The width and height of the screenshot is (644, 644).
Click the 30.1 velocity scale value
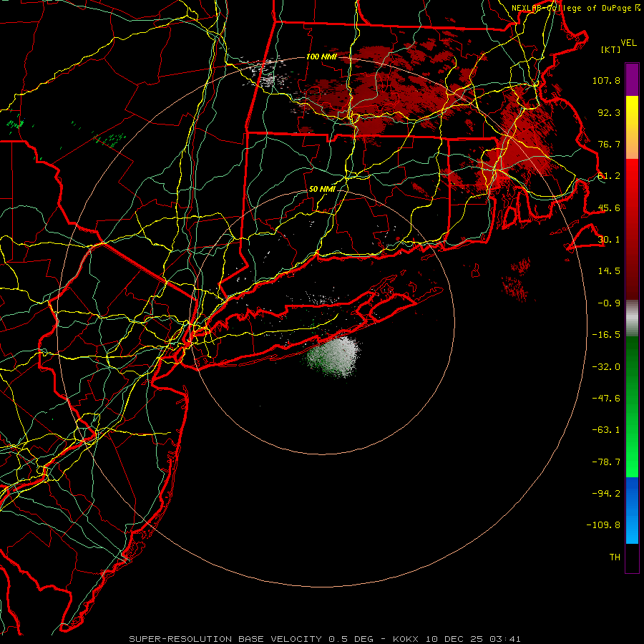click(609, 240)
